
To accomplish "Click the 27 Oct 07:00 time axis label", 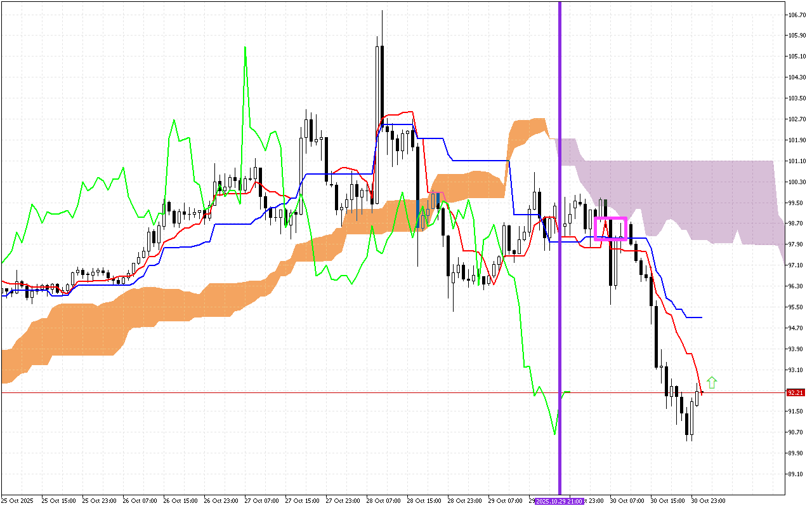I will [261, 501].
